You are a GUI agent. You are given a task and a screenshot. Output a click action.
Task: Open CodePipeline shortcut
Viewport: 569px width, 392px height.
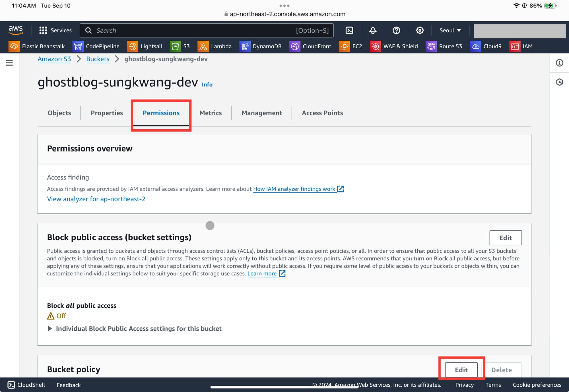(x=96, y=46)
